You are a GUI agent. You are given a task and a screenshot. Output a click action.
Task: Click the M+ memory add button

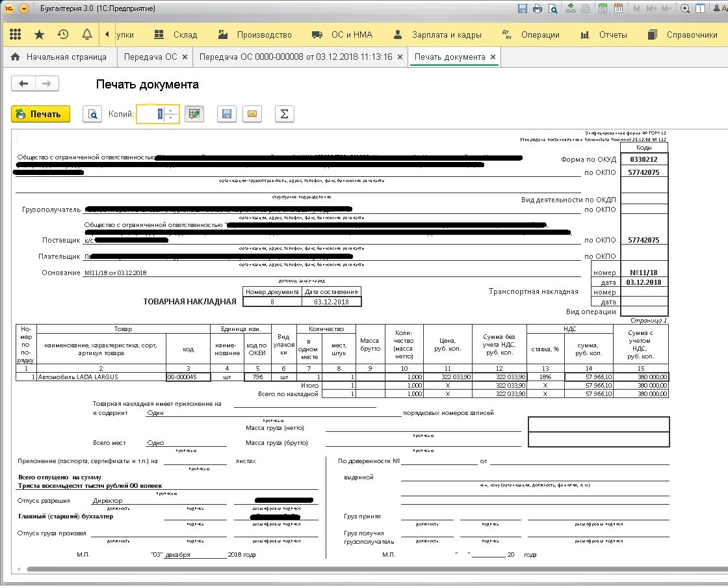651,8
